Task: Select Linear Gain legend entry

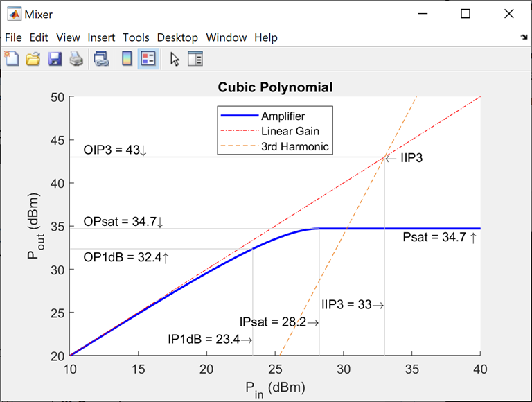Action: [290, 131]
